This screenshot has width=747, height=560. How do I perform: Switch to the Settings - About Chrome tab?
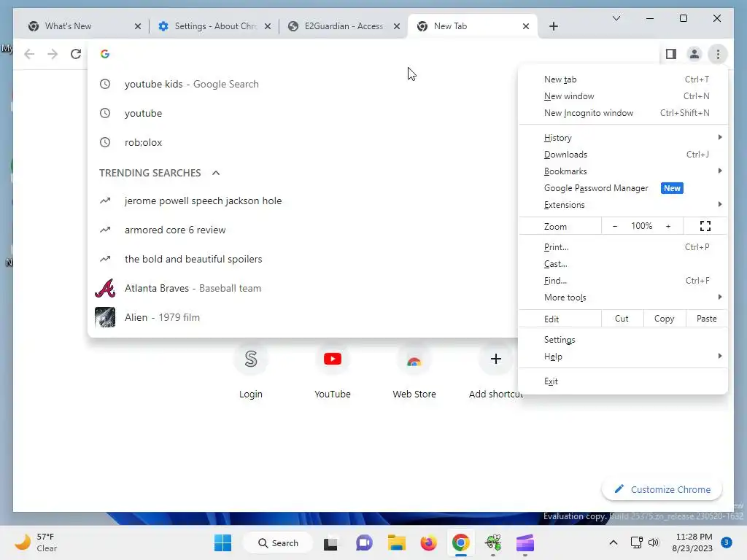(214, 26)
